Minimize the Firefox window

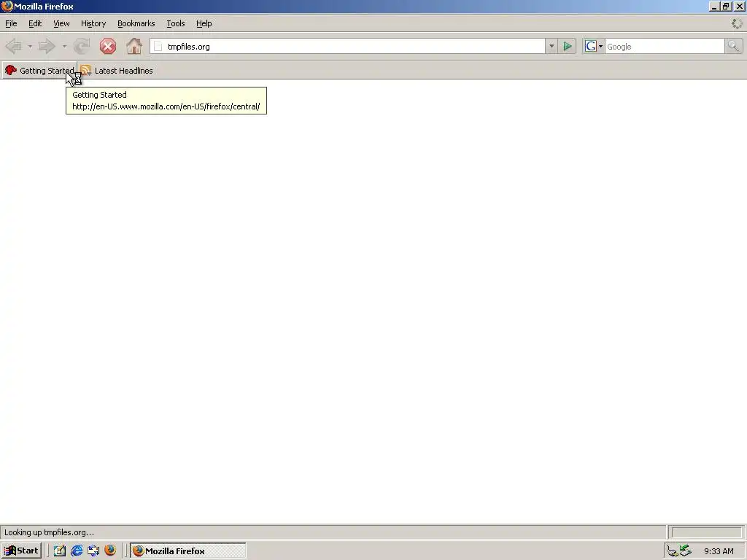713,7
